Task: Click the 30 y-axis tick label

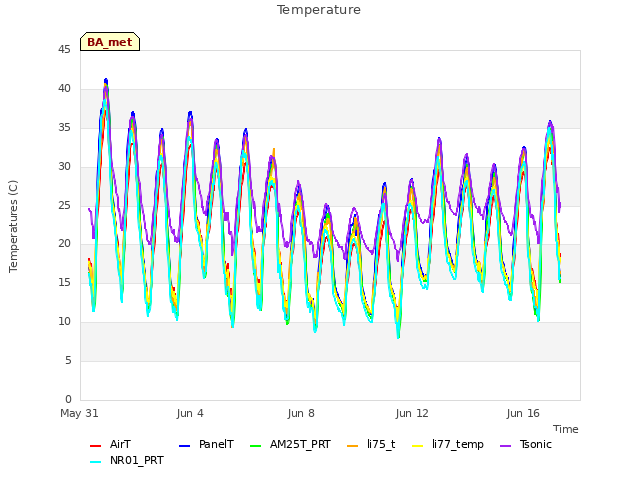Action: point(64,167)
